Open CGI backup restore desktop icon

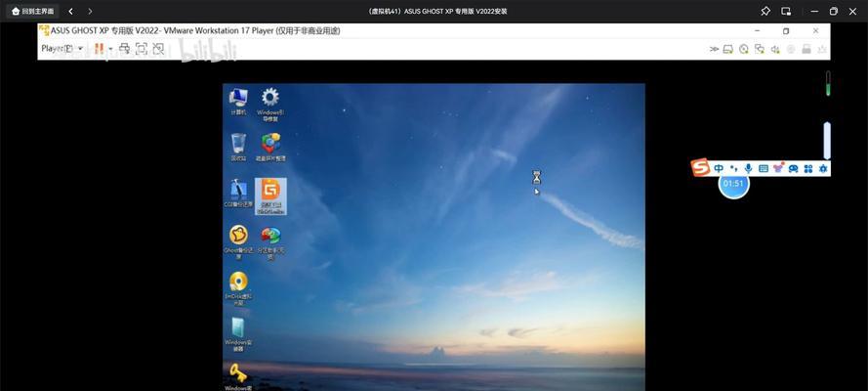[x=238, y=194]
